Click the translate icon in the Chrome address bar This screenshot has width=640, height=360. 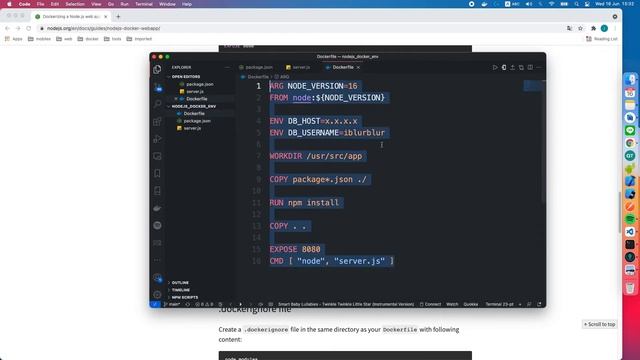[x=569, y=28]
